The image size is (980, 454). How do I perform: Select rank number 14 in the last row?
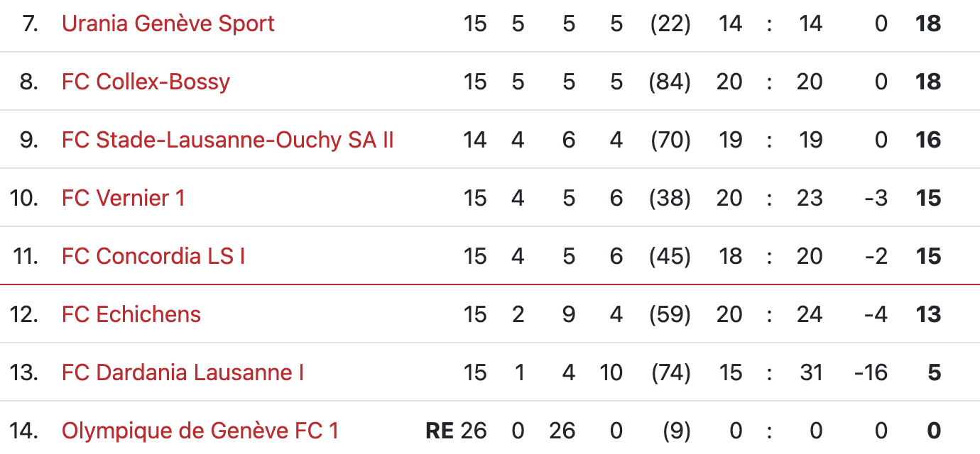(24, 431)
